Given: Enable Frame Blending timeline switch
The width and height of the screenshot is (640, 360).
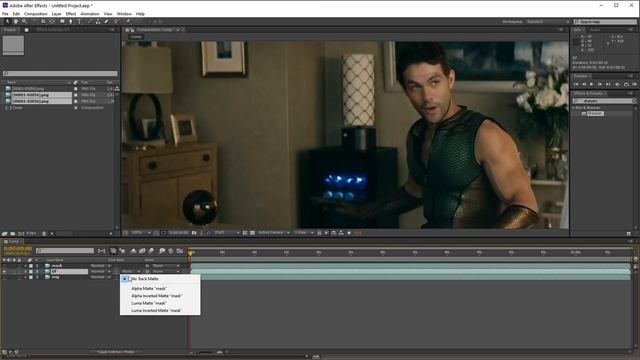Looking at the screenshot, I should (142, 251).
